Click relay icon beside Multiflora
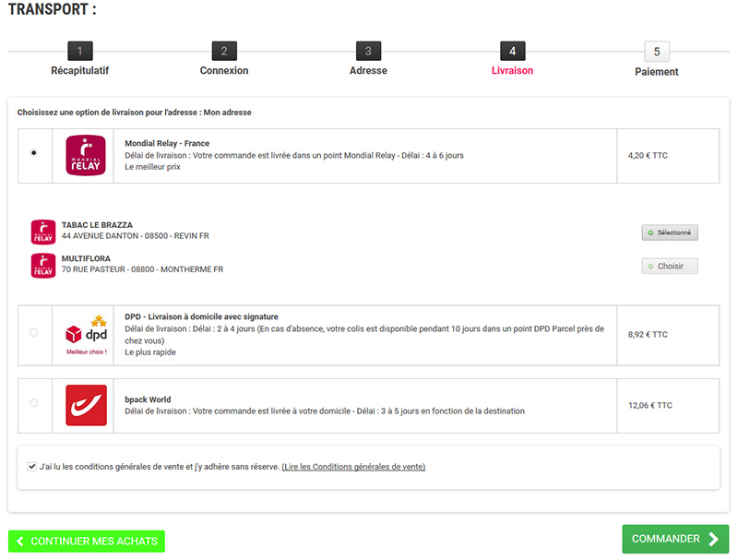This screenshot has width=738, height=560. (43, 265)
